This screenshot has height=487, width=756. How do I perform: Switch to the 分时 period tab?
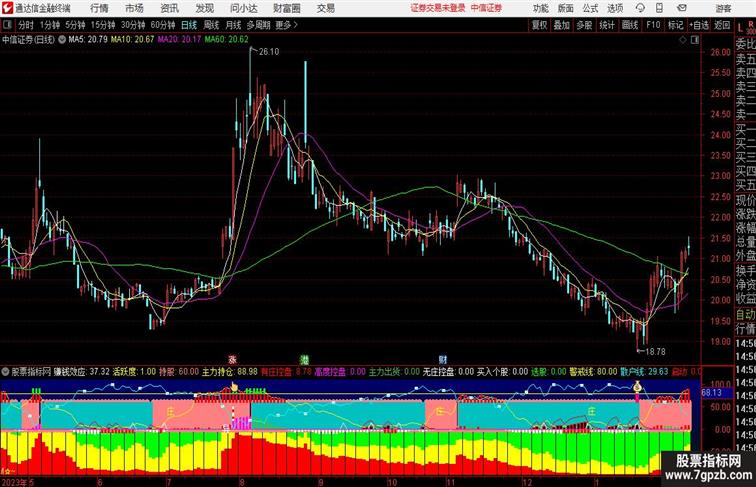(x=26, y=25)
